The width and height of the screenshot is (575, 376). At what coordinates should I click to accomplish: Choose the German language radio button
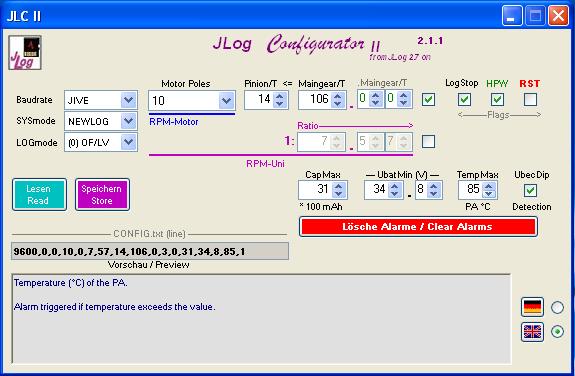pyautogui.click(x=557, y=307)
